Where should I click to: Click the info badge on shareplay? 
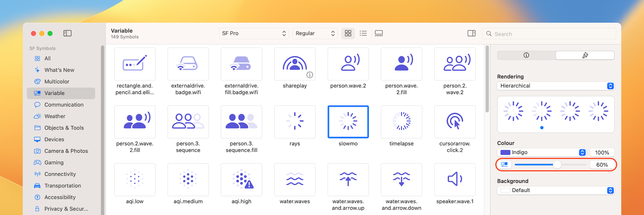tap(310, 75)
